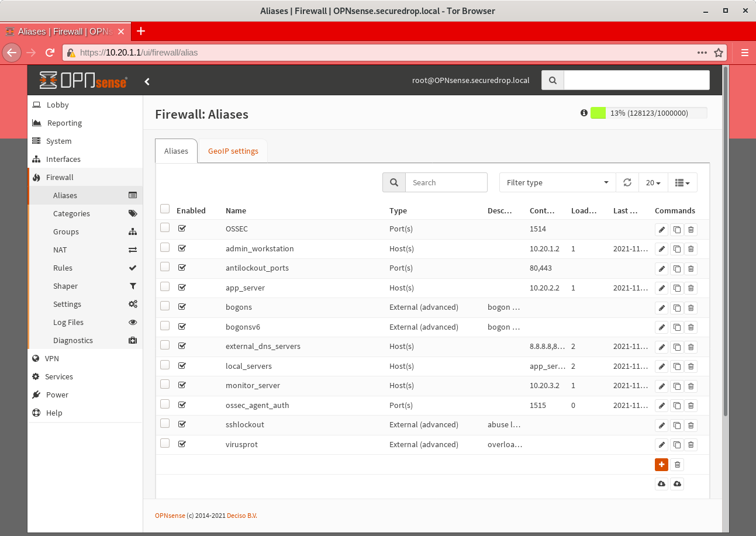Screen dimensions: 756x536
Task: Clone the OSSEC alias
Action: pyautogui.click(x=677, y=230)
